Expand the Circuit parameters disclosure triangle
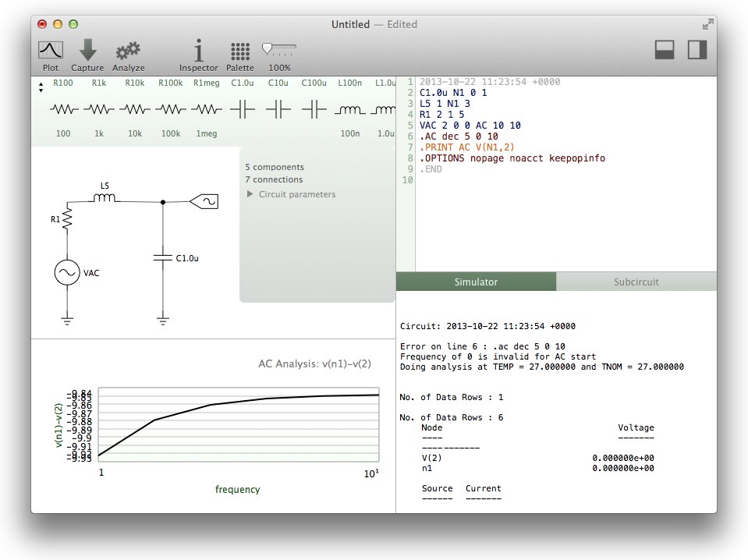The height and width of the screenshot is (560, 748). click(250, 194)
